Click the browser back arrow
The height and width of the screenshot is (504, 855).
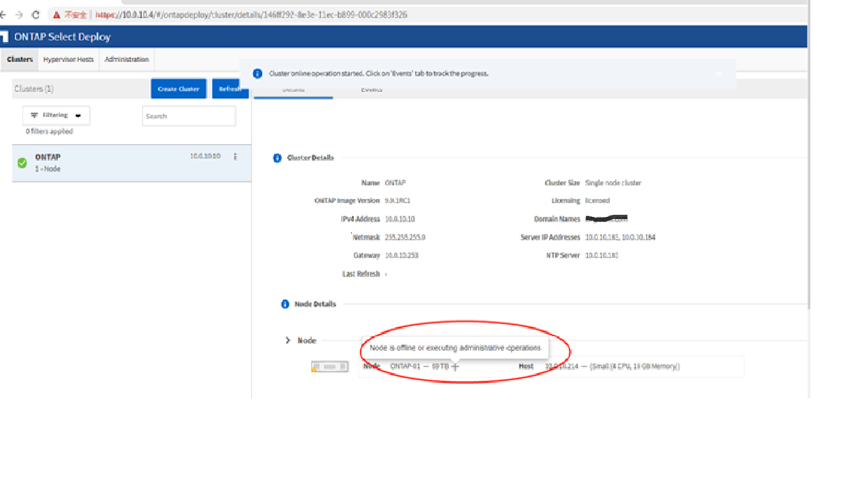click(x=3, y=15)
